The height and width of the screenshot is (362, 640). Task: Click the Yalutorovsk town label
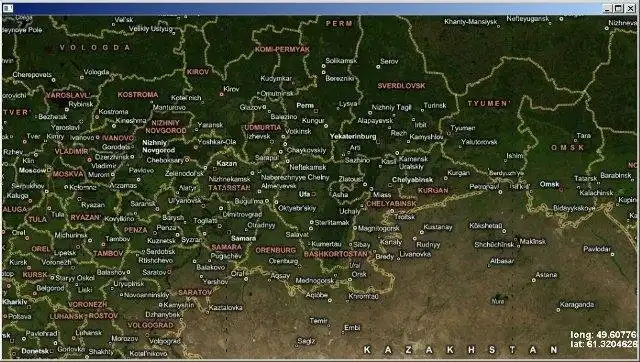click(x=479, y=142)
